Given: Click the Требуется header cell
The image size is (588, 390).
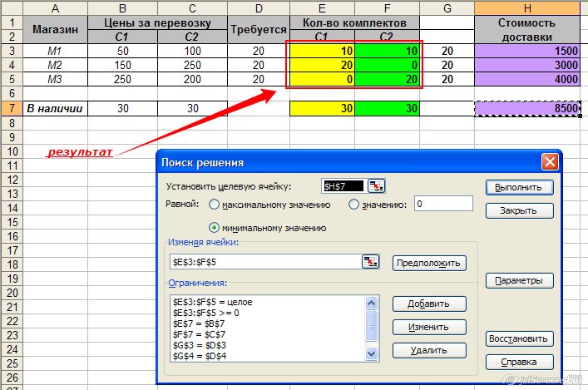Looking at the screenshot, I should [259, 29].
